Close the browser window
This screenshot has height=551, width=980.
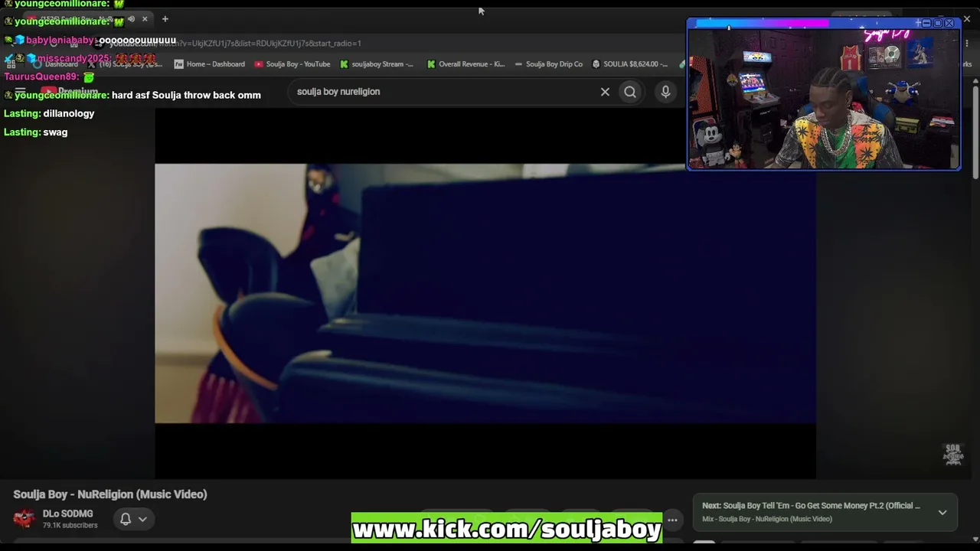click(966, 19)
